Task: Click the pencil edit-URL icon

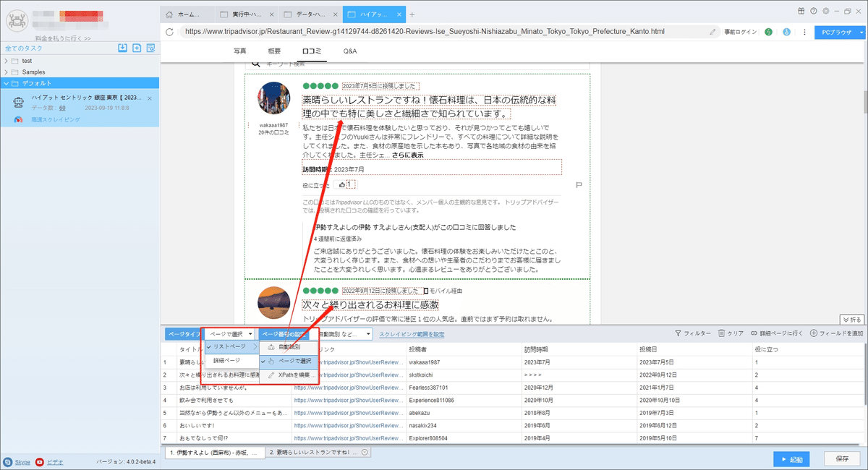Action: pos(713,32)
